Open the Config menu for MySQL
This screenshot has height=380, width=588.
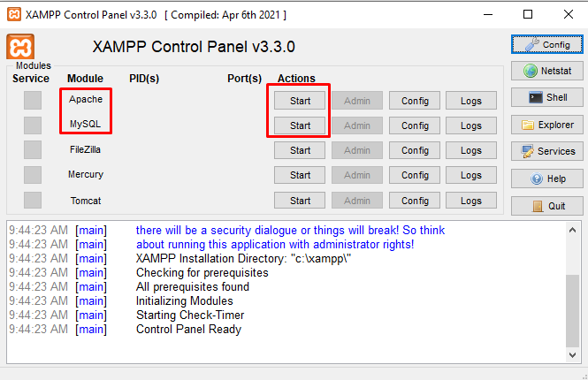tap(415, 125)
